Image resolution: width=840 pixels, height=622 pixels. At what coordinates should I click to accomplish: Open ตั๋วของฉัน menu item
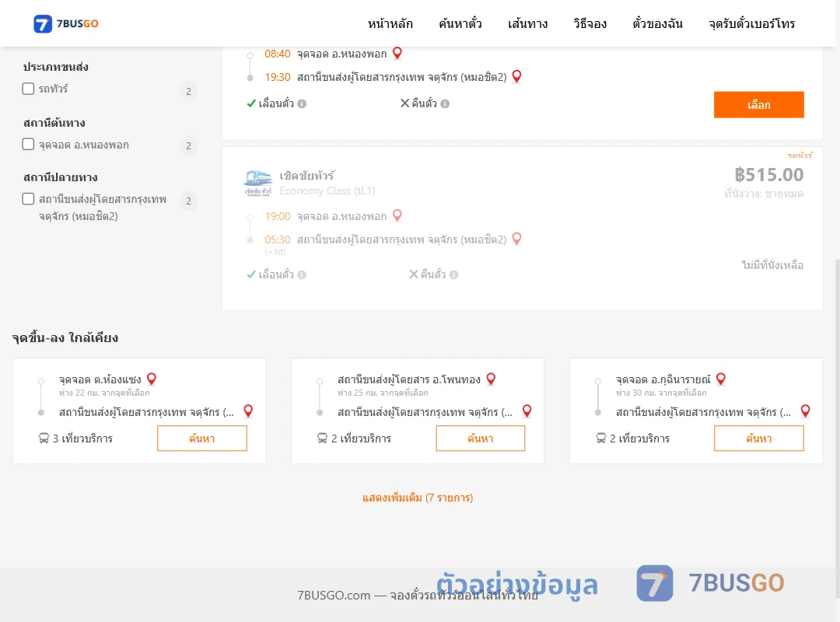point(657,23)
